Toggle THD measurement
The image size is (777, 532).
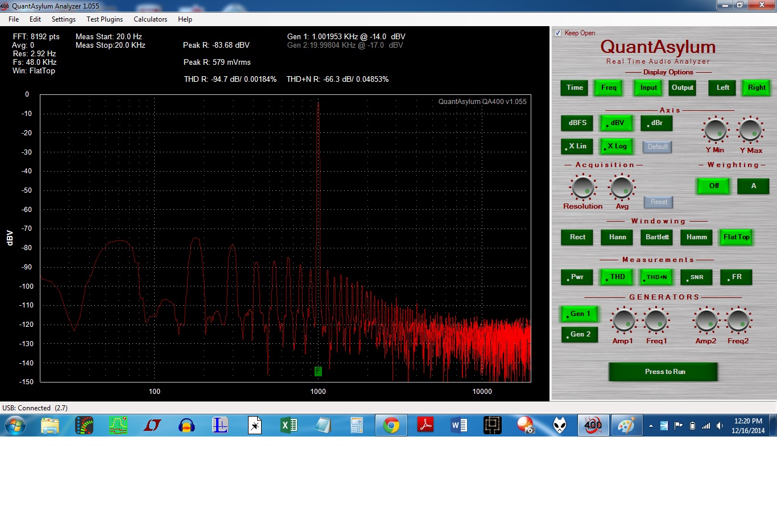pyautogui.click(x=617, y=277)
